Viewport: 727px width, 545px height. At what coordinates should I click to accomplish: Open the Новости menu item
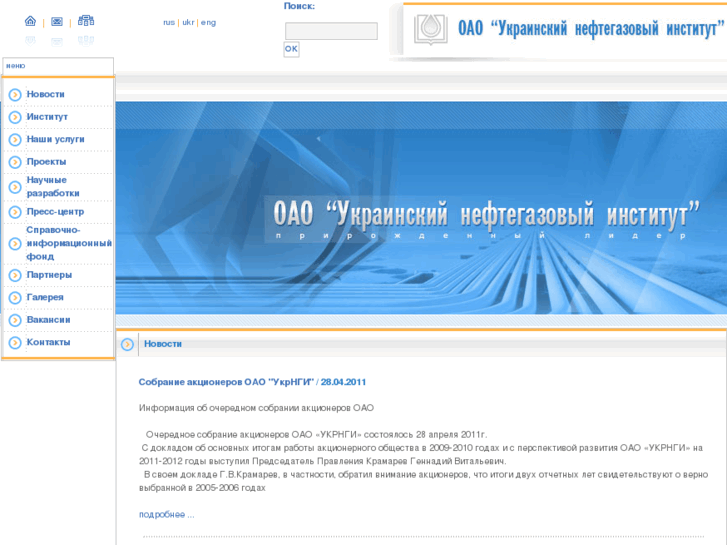point(45,94)
